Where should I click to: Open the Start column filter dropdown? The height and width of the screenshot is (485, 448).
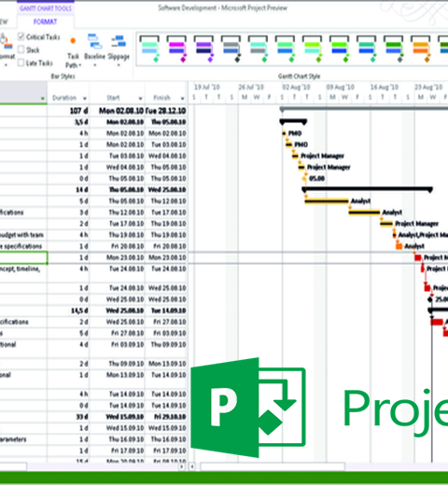click(140, 98)
